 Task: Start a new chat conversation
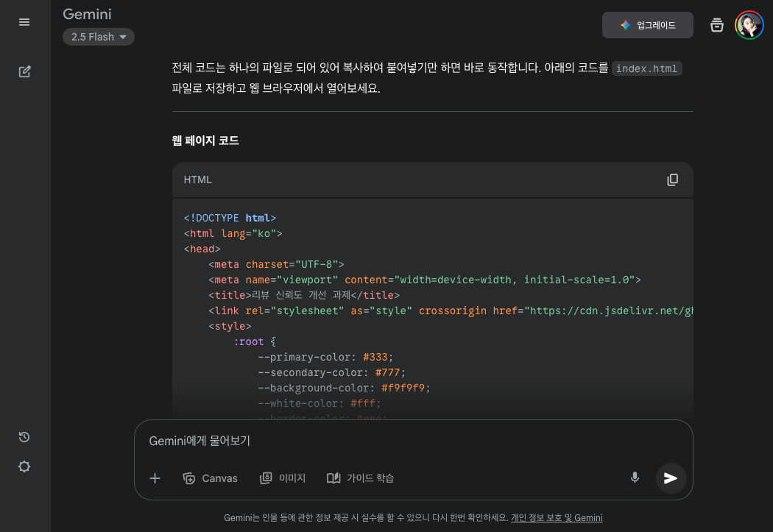(24, 71)
